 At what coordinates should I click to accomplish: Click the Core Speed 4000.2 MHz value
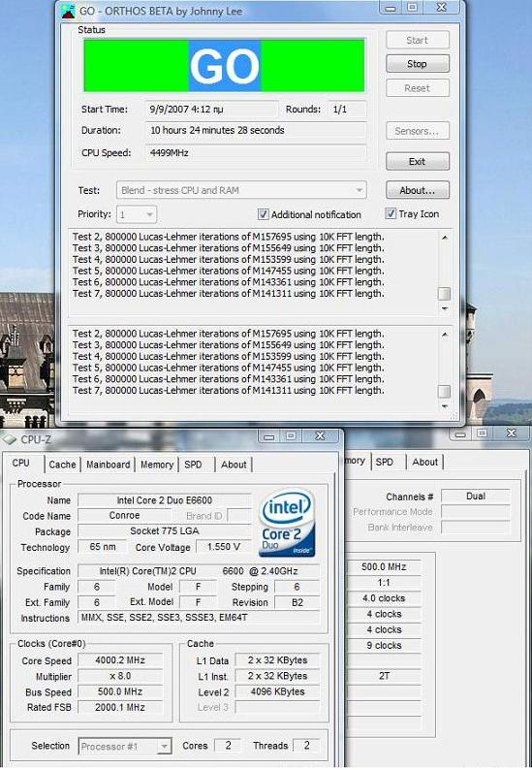[x=120, y=660]
